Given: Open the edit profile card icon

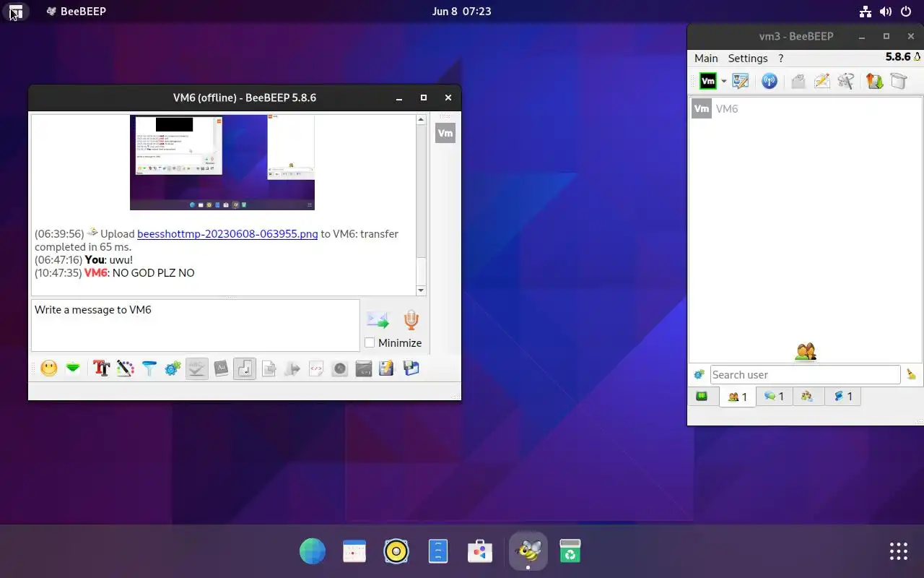Looking at the screenshot, I should [x=740, y=81].
